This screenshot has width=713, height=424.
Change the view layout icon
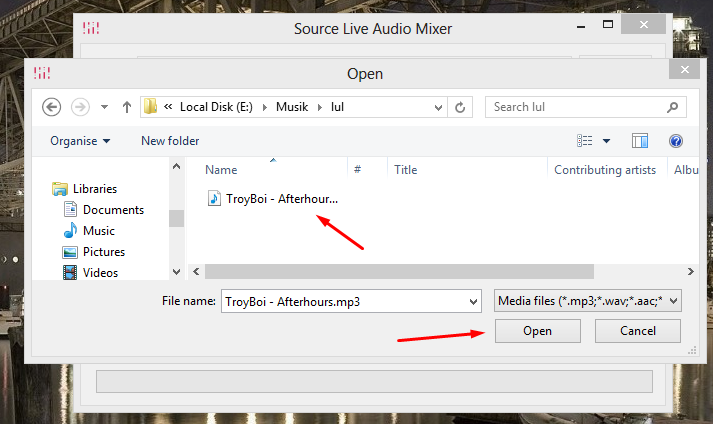(x=585, y=141)
